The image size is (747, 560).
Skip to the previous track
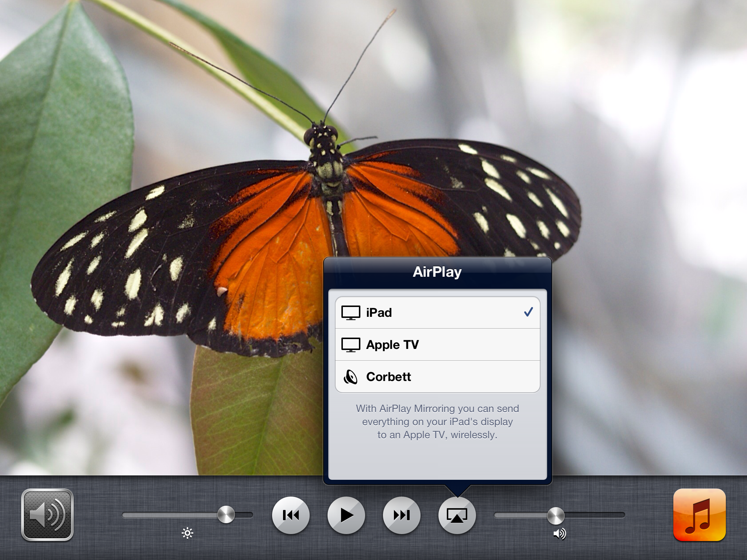coord(291,515)
